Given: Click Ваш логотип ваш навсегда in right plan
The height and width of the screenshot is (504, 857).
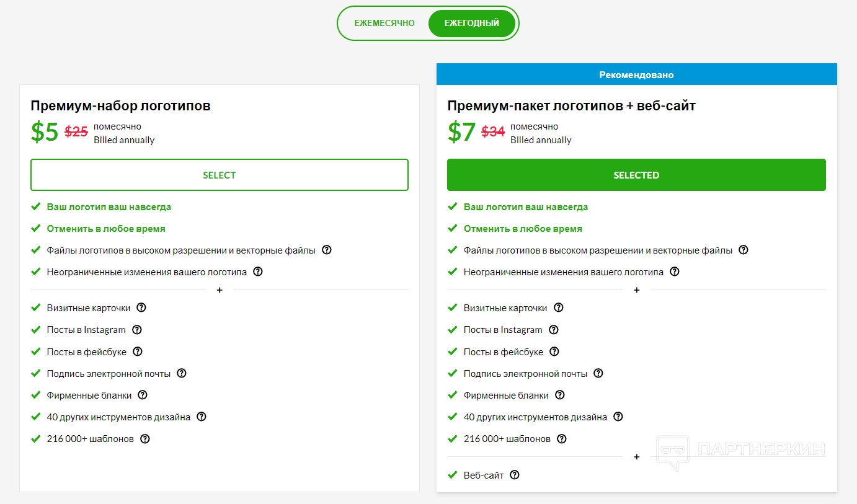Looking at the screenshot, I should tap(526, 207).
